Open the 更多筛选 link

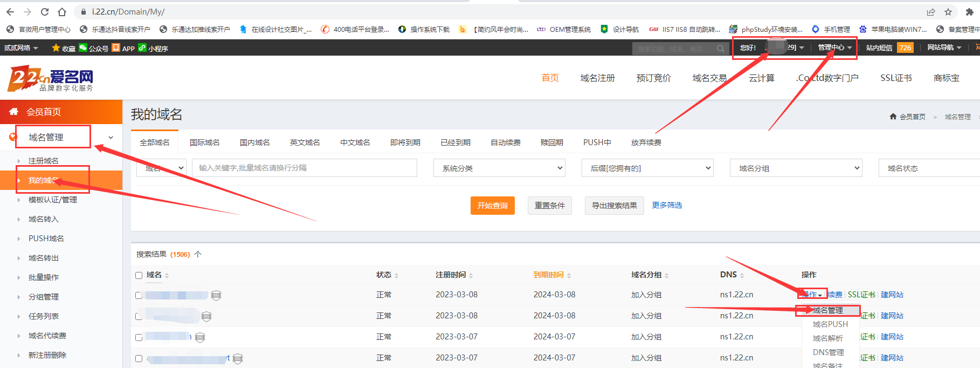(667, 205)
